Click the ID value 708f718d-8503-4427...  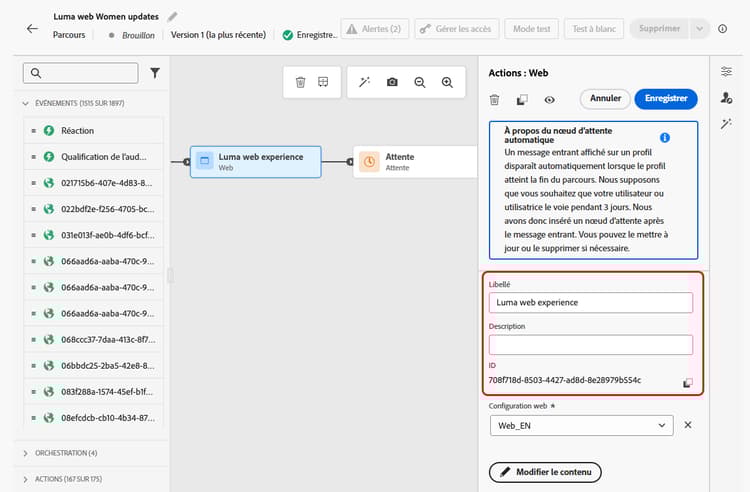pos(565,380)
